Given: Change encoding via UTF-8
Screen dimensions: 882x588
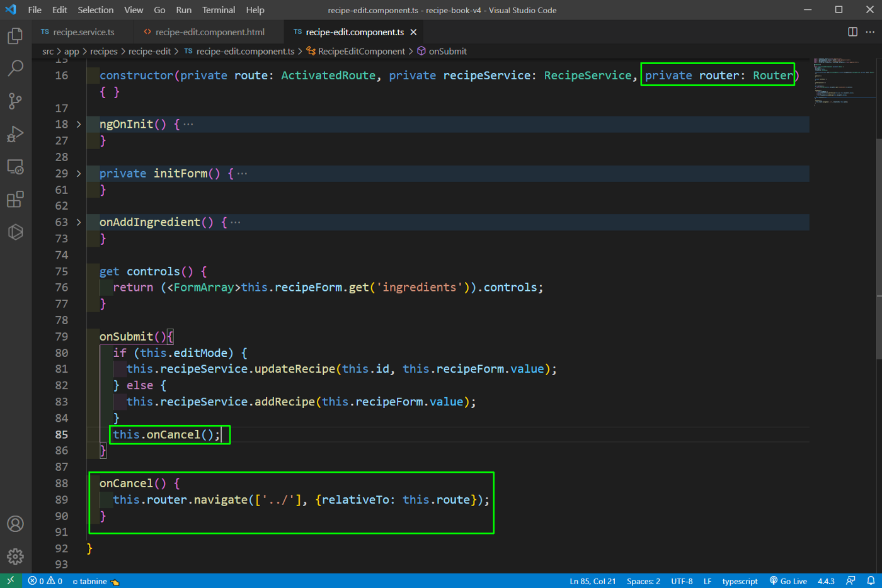Looking at the screenshot, I should point(682,581).
